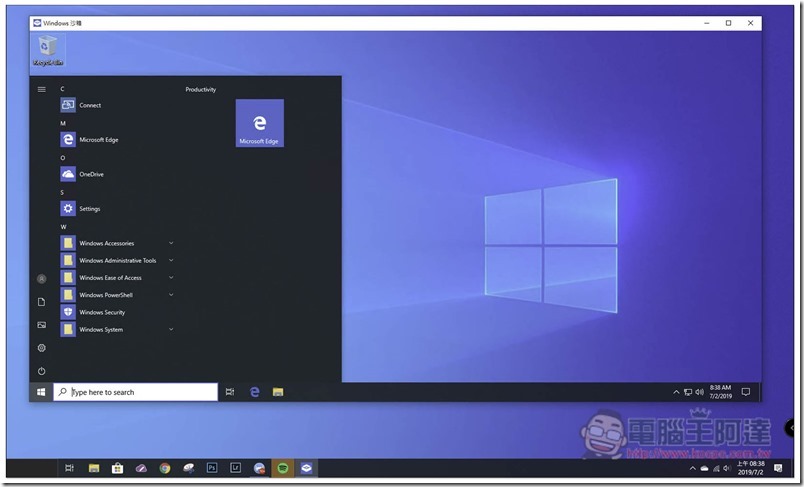This screenshot has height=487, width=804.
Task: Click the user account icon in Start sidebar
Action: (42, 279)
